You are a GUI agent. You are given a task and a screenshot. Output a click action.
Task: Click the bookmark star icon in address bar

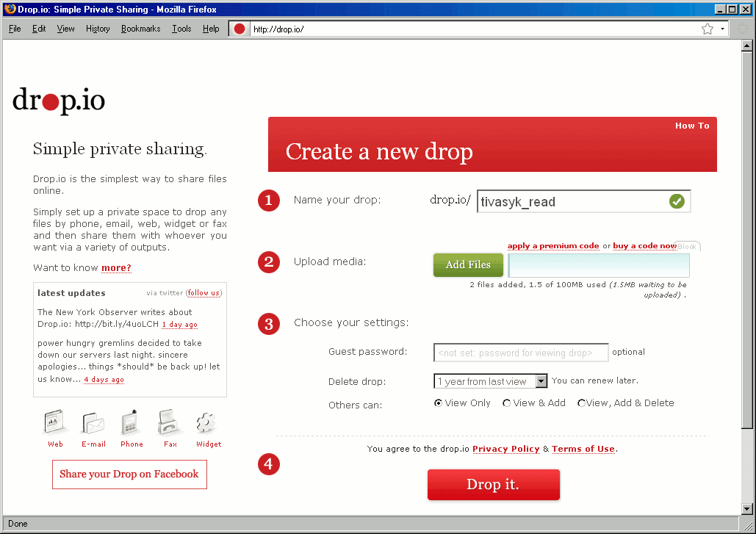coord(708,29)
